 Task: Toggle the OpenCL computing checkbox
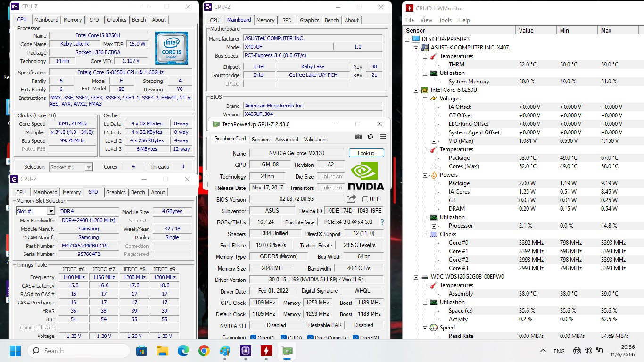click(253, 337)
